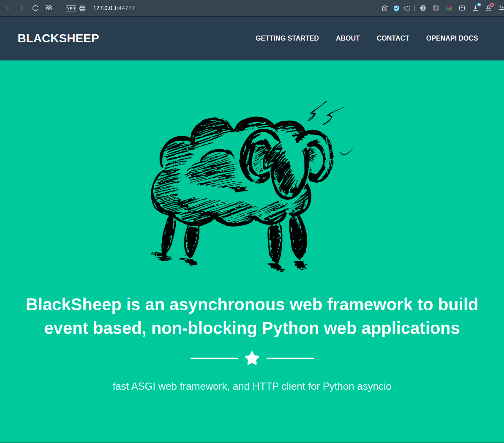The image size is (504, 443).
Task: Click the address bar URL 127.0.0.1:44777
Action: tap(114, 8)
